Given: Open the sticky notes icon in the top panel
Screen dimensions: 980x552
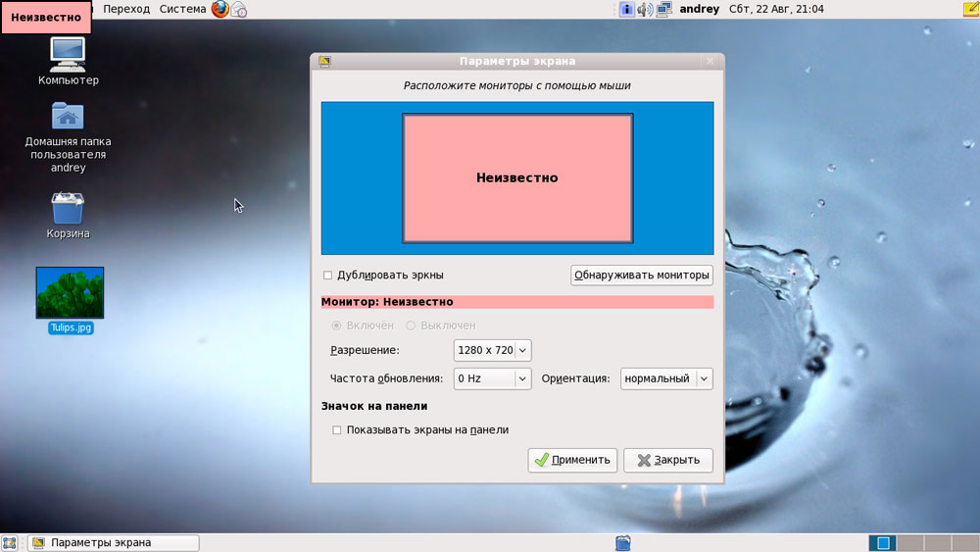Looking at the screenshot, I should (x=971, y=9).
